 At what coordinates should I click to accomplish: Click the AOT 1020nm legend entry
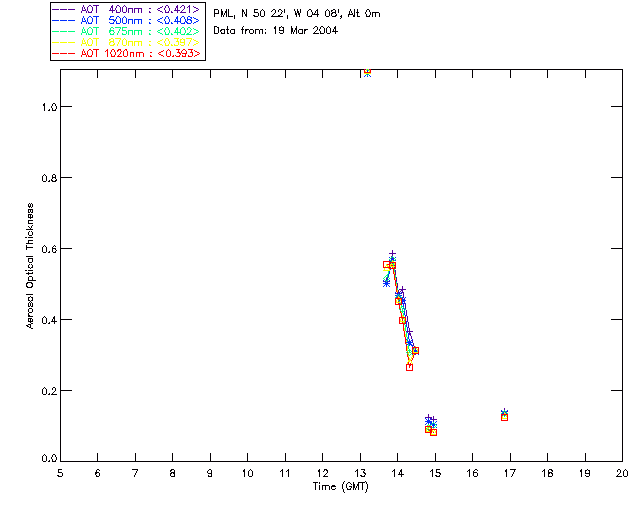[x=126, y=53]
